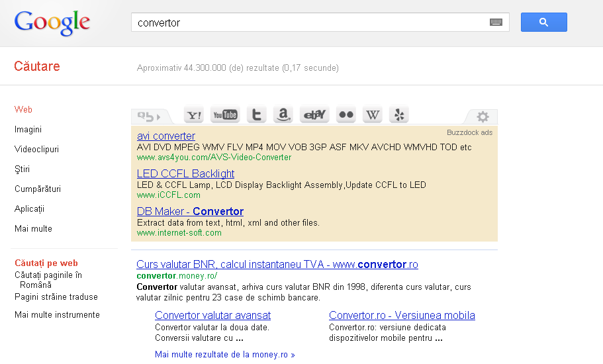Click the www.internet-soft.com URL
This screenshot has height=364, width=603.
pyautogui.click(x=179, y=232)
